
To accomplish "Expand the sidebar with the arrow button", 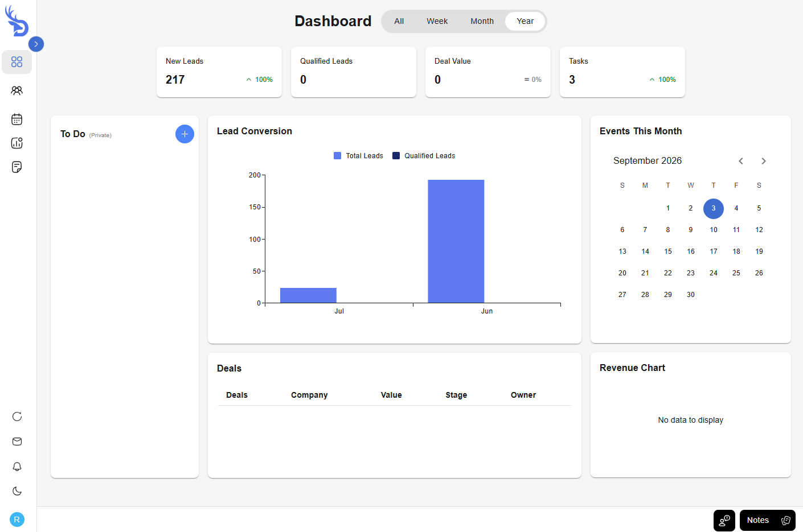I will [36, 44].
